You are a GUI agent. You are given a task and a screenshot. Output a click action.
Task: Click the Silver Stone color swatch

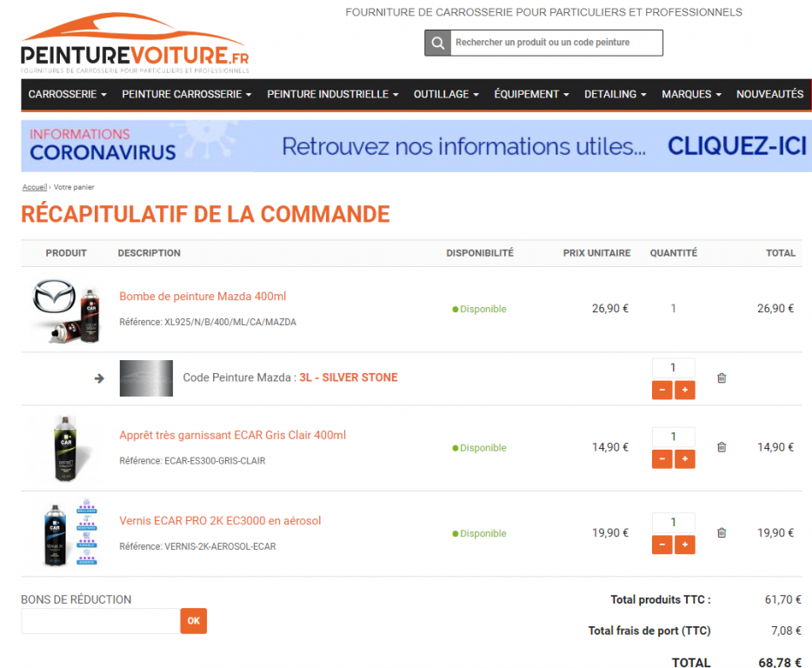point(146,378)
